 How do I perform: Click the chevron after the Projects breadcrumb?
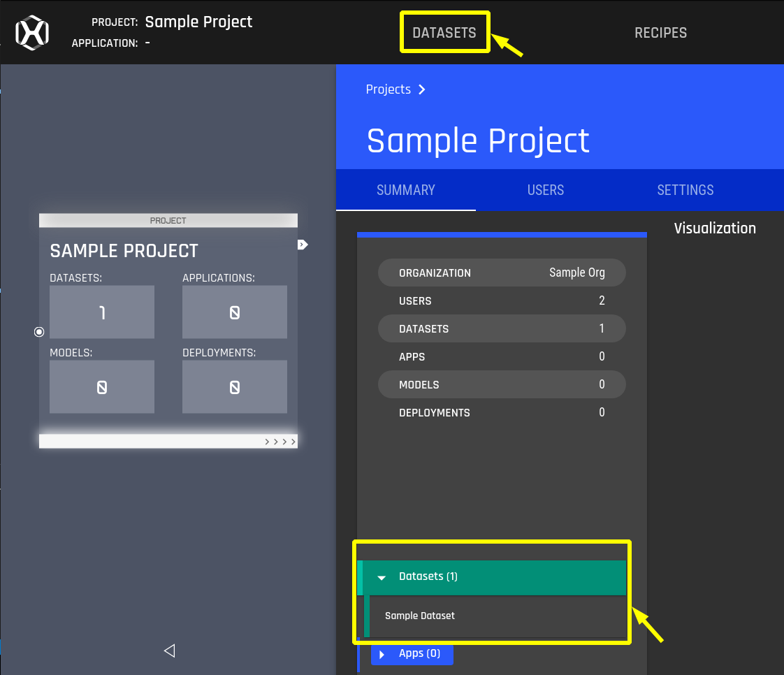[421, 89]
